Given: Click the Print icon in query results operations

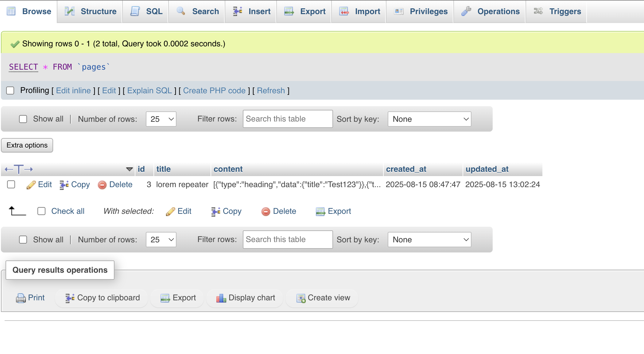Looking at the screenshot, I should pos(21,298).
